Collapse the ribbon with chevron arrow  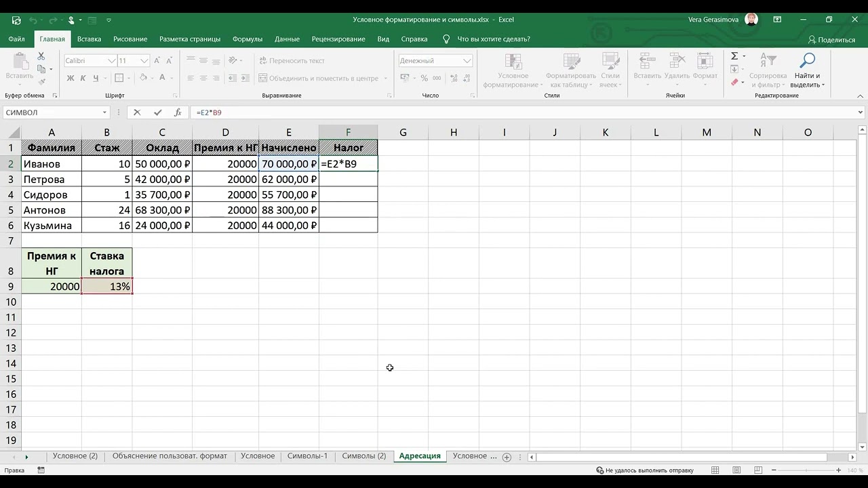[861, 96]
